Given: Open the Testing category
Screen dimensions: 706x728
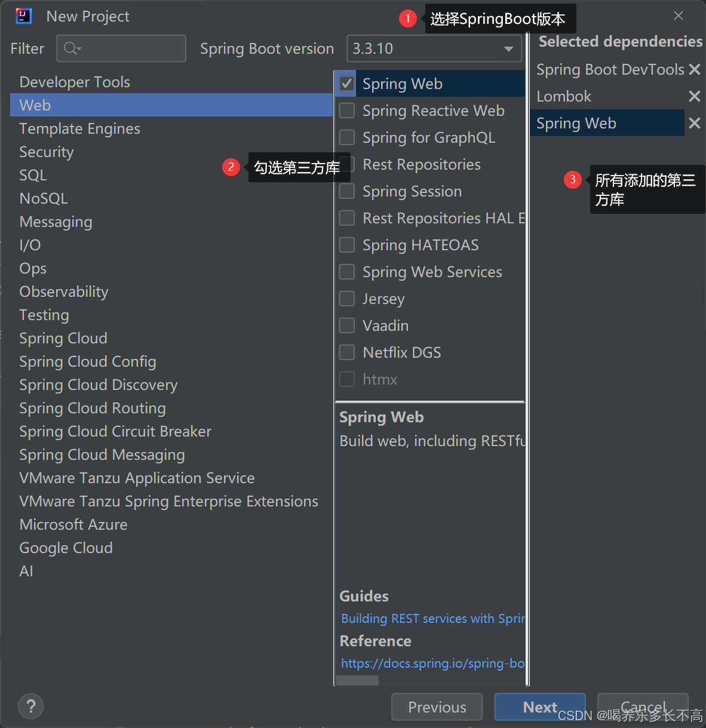Looking at the screenshot, I should point(171,315).
